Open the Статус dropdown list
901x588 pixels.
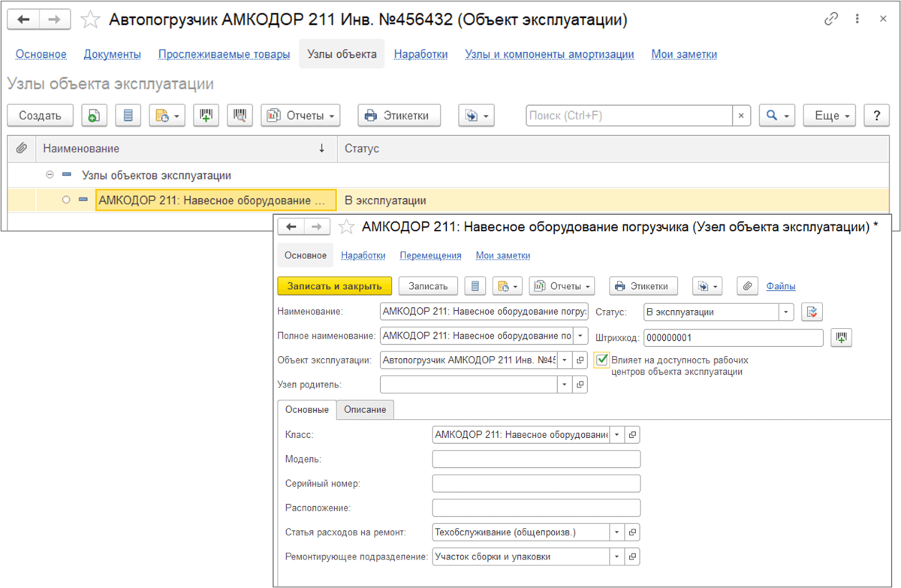click(786, 312)
